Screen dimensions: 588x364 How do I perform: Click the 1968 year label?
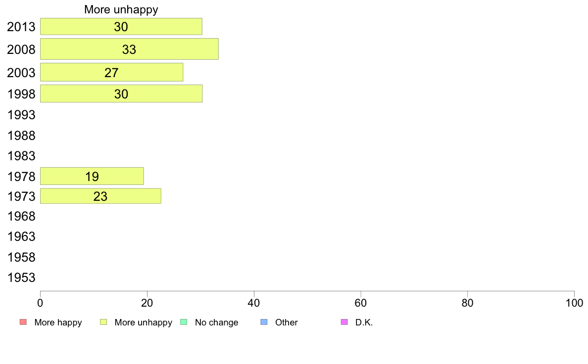(21, 216)
